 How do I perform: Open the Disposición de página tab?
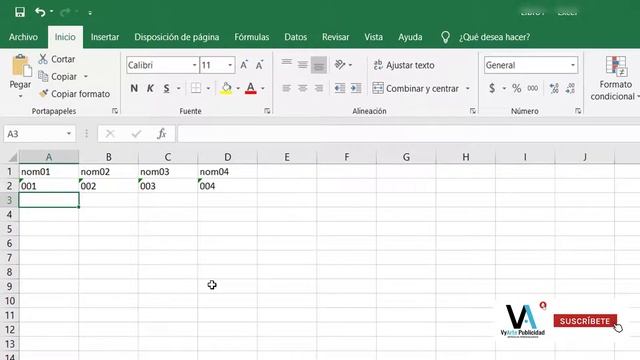177,37
